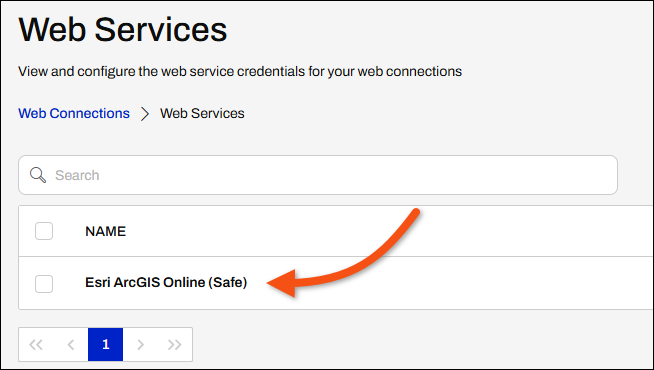Advance to next page using right chevron
654x370 pixels.
point(141,345)
